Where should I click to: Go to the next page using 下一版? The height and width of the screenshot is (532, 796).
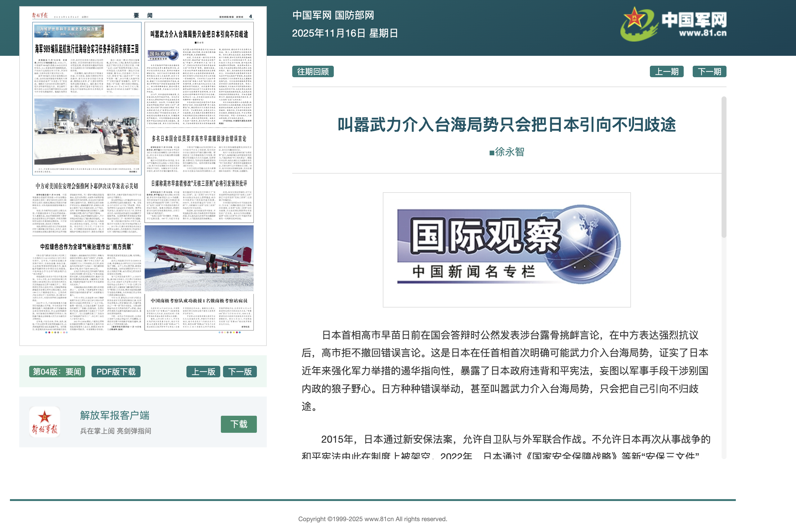point(240,372)
